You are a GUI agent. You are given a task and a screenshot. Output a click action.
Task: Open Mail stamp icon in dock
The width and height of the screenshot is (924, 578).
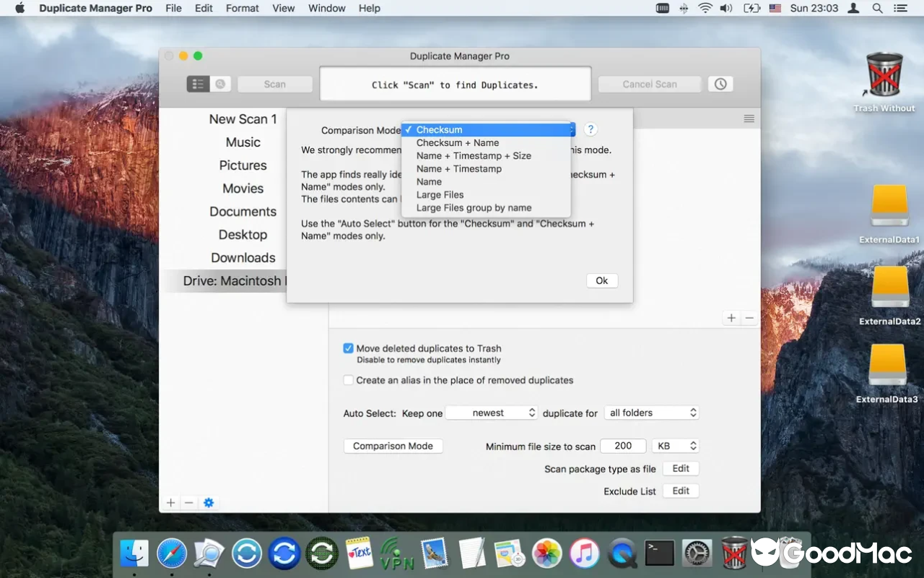click(435, 553)
